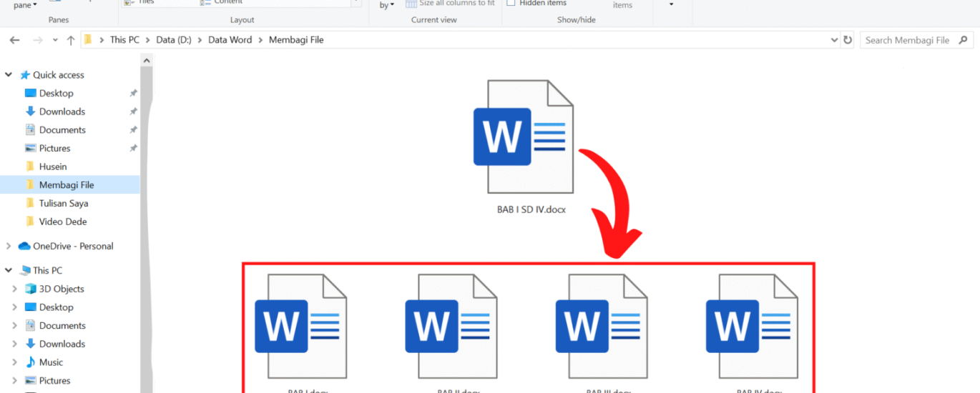The height and width of the screenshot is (393, 980).
Task: Refresh the Membagi File folder view
Action: [x=848, y=40]
